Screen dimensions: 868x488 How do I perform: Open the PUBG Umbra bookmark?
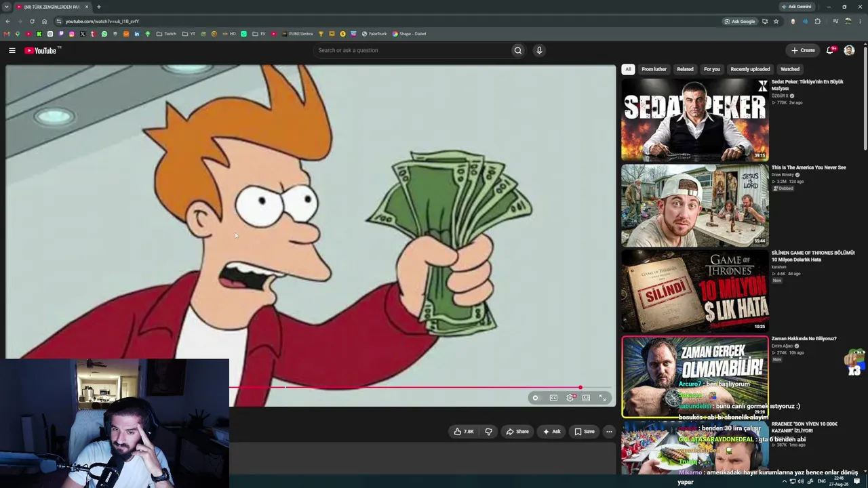pos(298,34)
